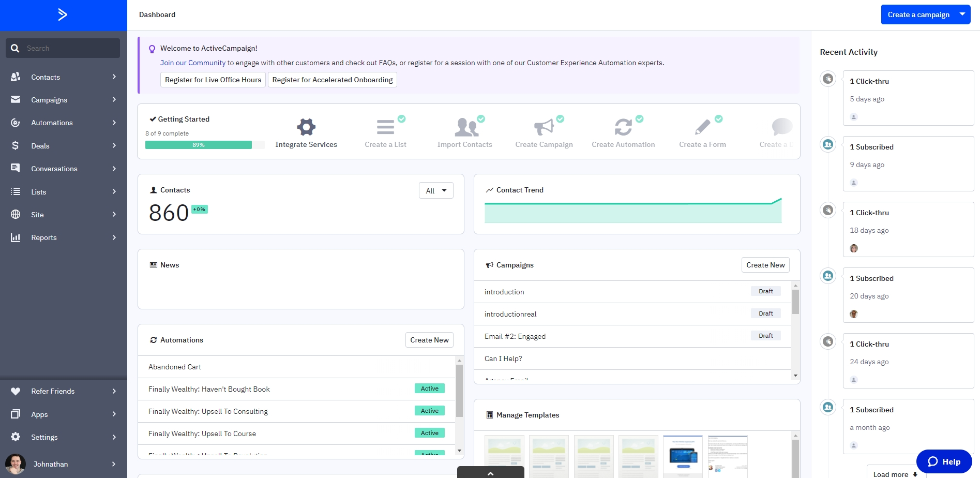The image size is (980, 478).
Task: Click the Campaigns list scrollbar
Action: (795, 302)
